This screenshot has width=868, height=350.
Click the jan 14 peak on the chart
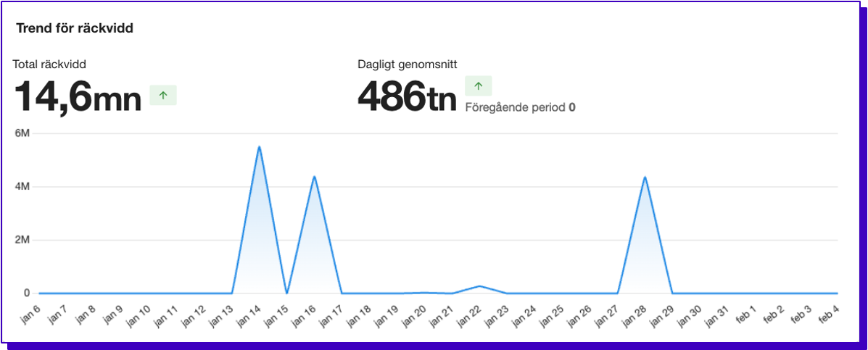(259, 147)
